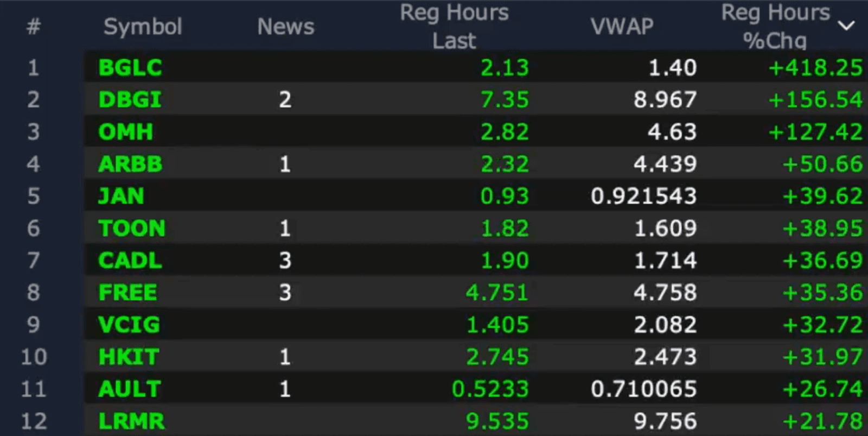
Task: Select the VCIG symbol
Action: (129, 324)
